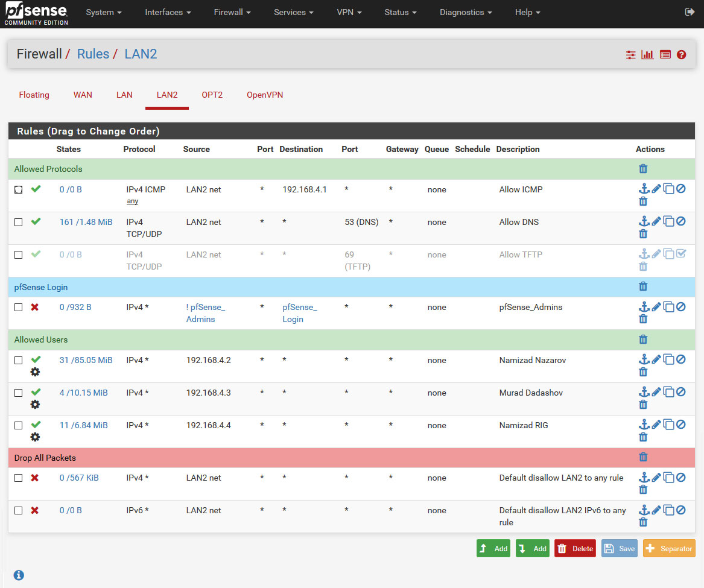704x588 pixels.
Task: Select the Default disallow LAN2 IPv6 checkbox
Action: pos(19,510)
